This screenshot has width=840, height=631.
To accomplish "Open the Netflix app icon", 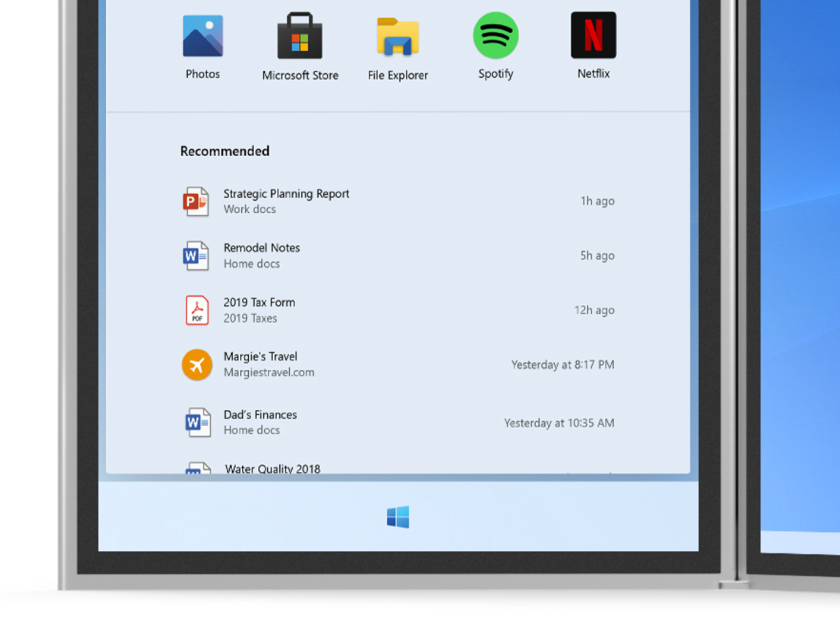I will point(593,35).
